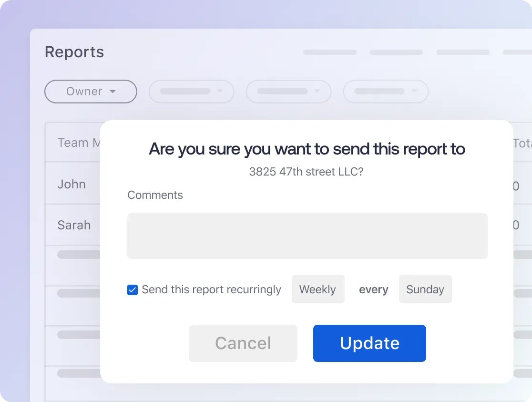Screen dimensions: 532x402
Task: Open the second placeholder filter dropdown
Action: 191,92
